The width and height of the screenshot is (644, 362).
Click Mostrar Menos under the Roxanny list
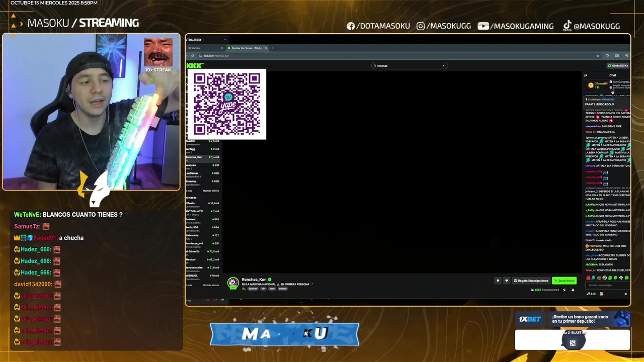click(211, 191)
